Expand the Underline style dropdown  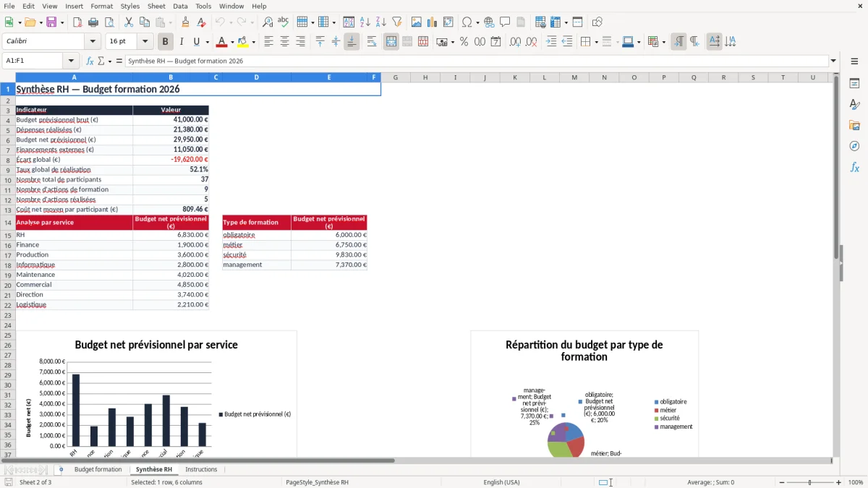208,42
